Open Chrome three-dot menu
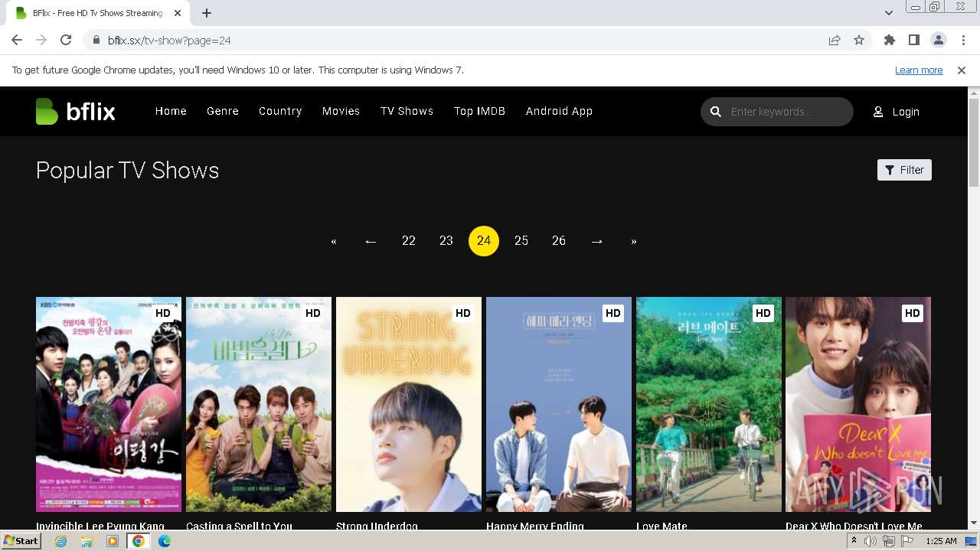Screen dimensions: 980x551 click(962, 41)
